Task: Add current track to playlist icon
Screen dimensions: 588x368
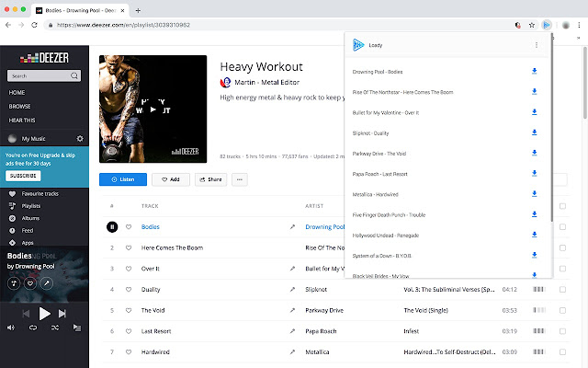Action: (x=14, y=283)
